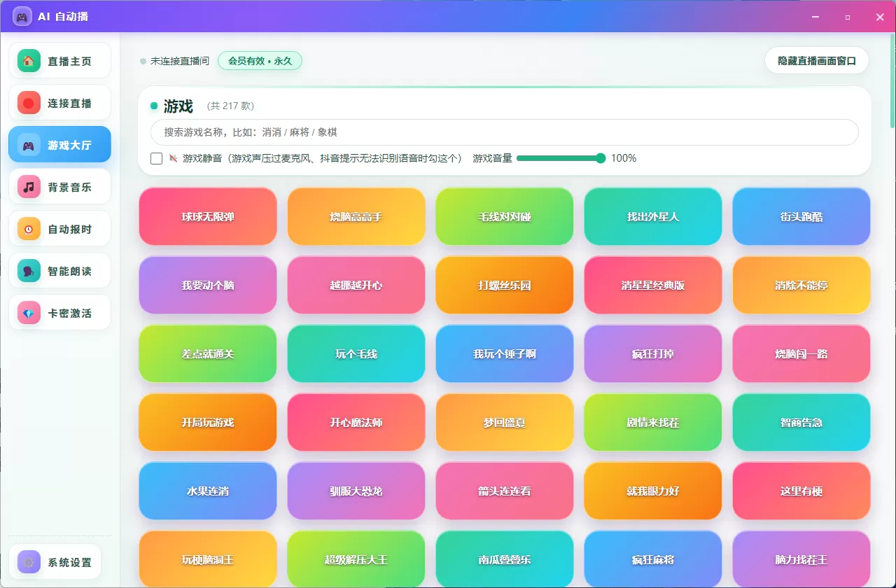Open the 水果连消 game card
896x588 pixels.
pos(208,491)
